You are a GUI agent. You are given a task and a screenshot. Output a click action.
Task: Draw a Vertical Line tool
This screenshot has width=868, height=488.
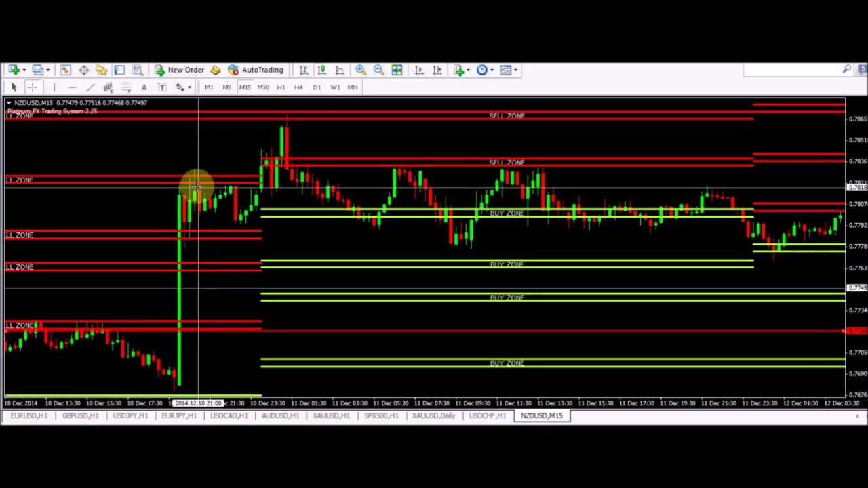54,87
